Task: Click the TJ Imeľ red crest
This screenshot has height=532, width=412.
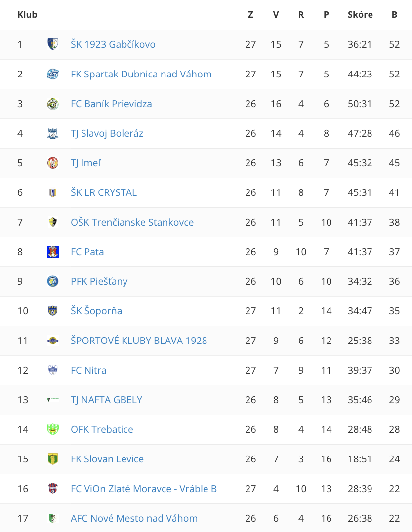Action: pos(53,163)
